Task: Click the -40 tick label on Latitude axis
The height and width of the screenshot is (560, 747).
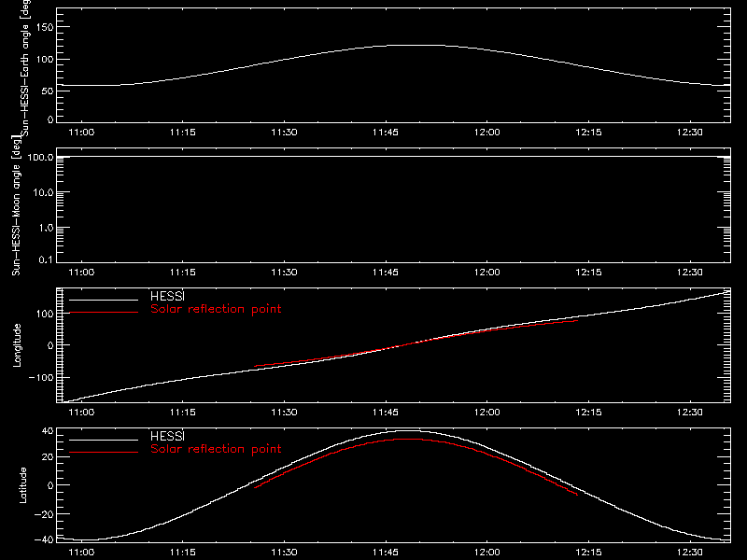Action: pyautogui.click(x=44, y=540)
